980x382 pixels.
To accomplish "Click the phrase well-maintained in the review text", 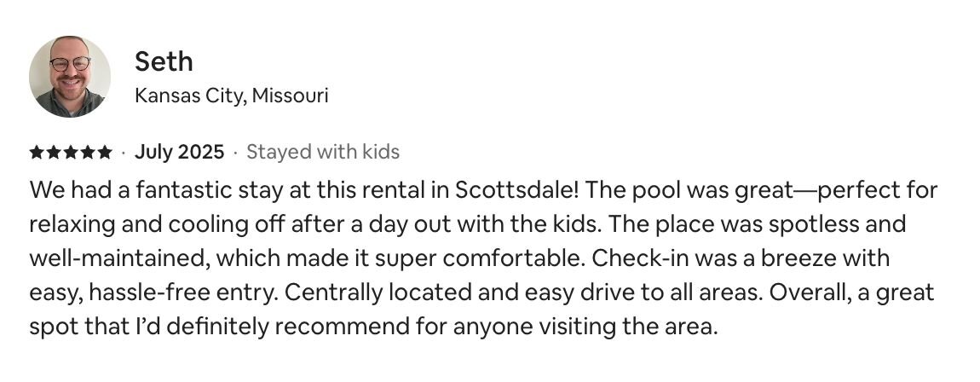I will pos(118,259).
